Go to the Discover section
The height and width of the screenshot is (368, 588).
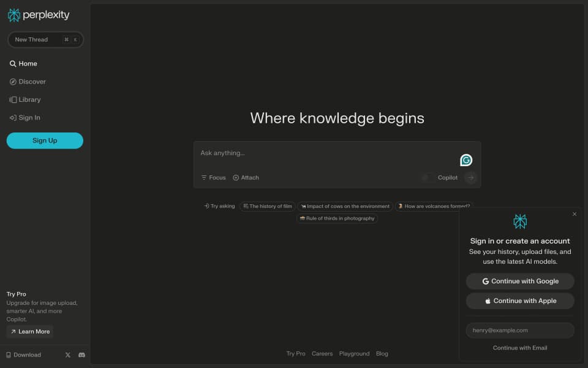[x=28, y=82]
